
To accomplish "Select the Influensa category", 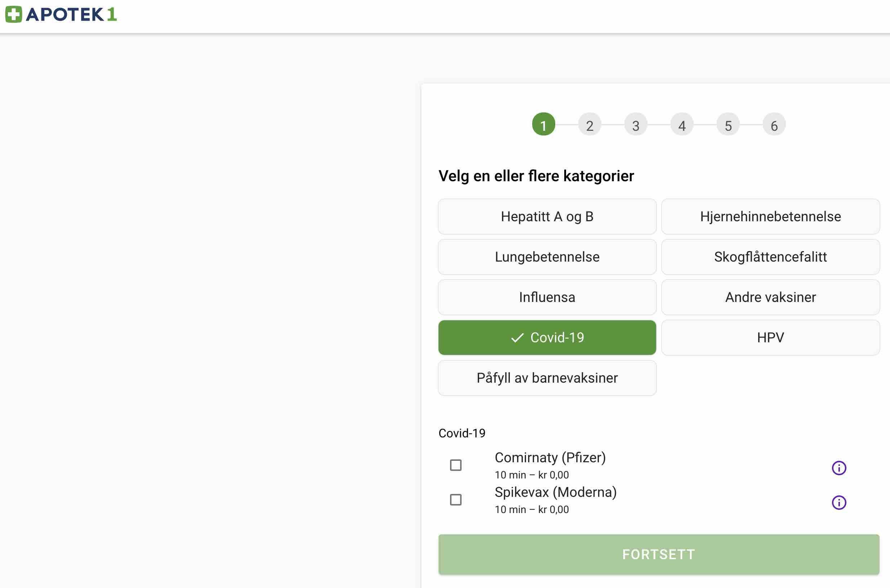I will [547, 297].
